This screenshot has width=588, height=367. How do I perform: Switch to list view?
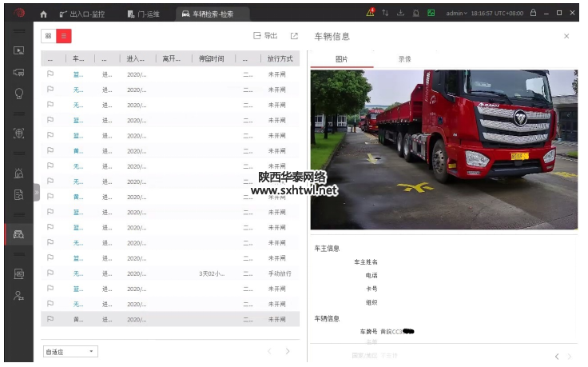point(64,36)
